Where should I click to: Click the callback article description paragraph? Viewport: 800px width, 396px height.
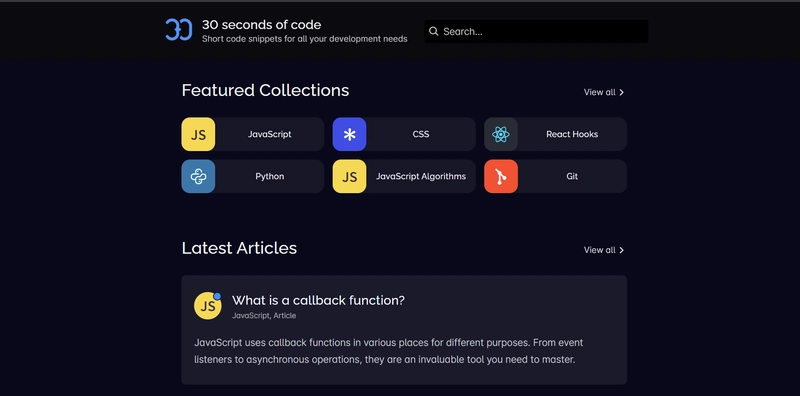tap(388, 351)
